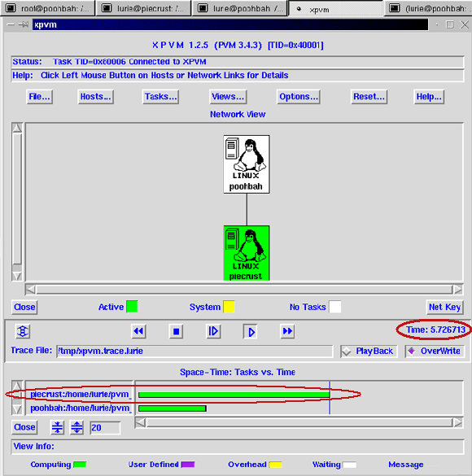Screen dimensions: 472x476
Task: Click the Message legend label
Action: (x=406, y=465)
